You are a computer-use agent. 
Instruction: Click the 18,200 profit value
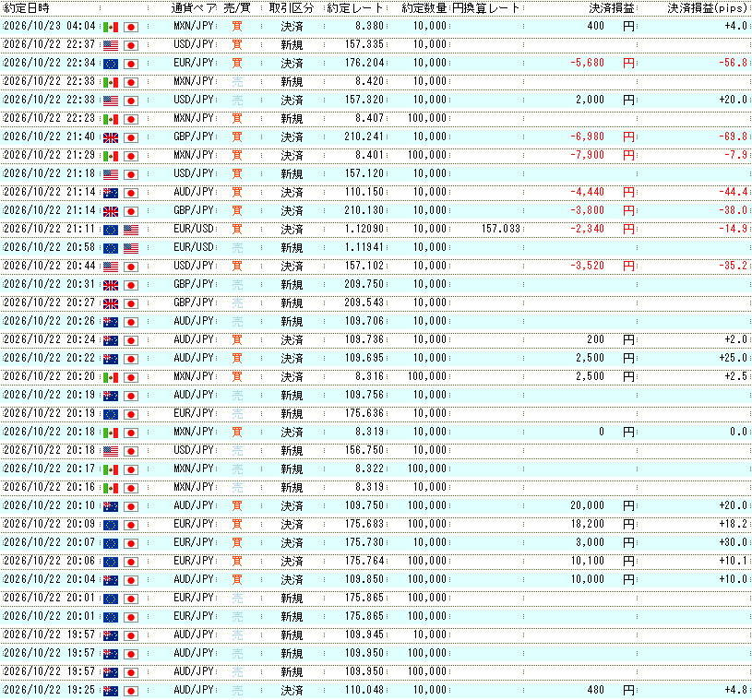pos(588,524)
